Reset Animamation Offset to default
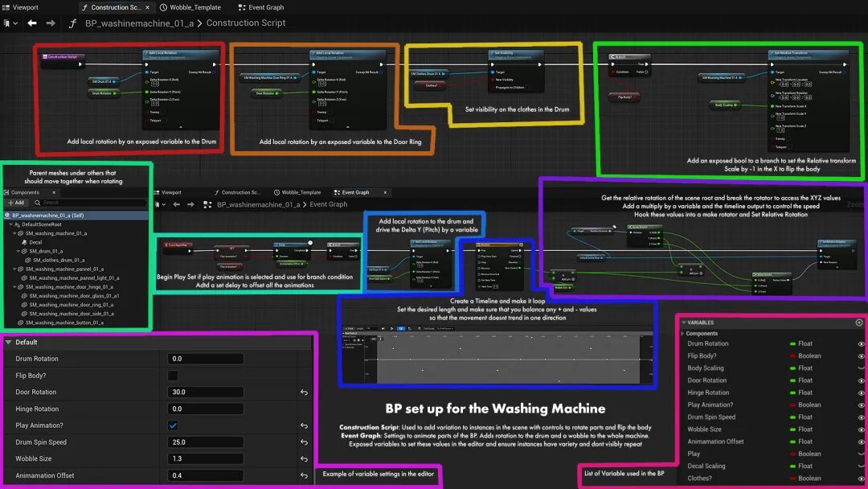The width and height of the screenshot is (868, 489). pyautogui.click(x=304, y=475)
